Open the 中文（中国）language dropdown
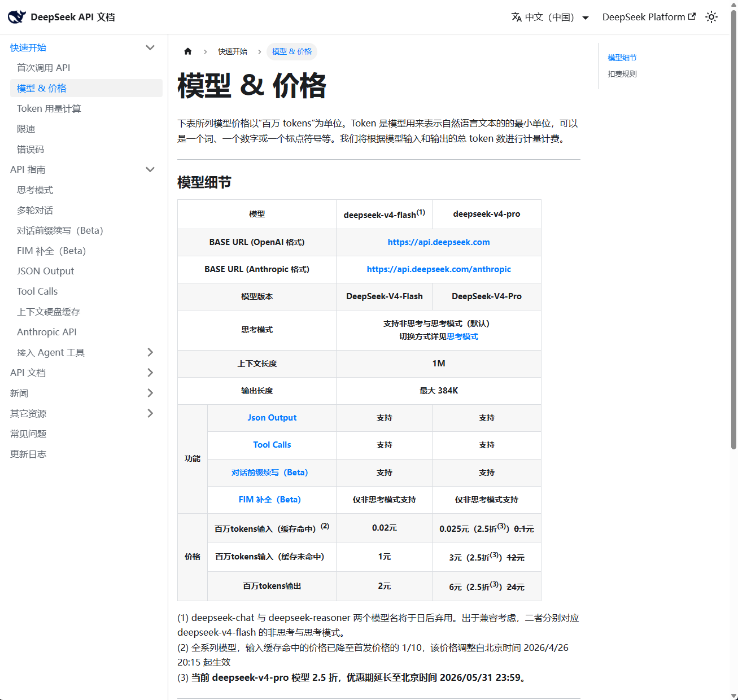738x700 pixels. tap(549, 17)
